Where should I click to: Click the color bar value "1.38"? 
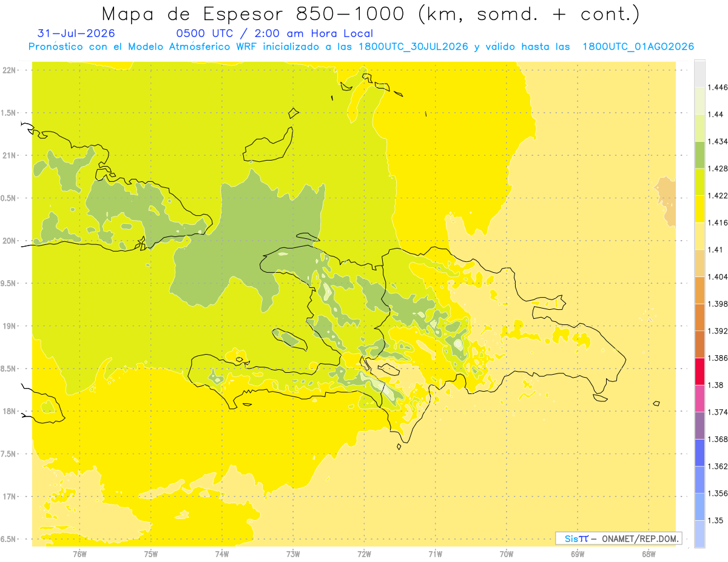click(716, 385)
